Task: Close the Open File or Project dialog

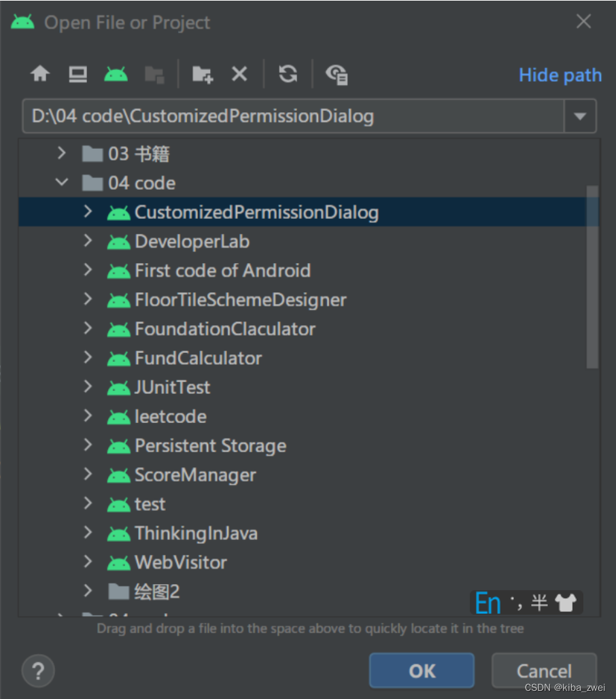Action: 583,21
